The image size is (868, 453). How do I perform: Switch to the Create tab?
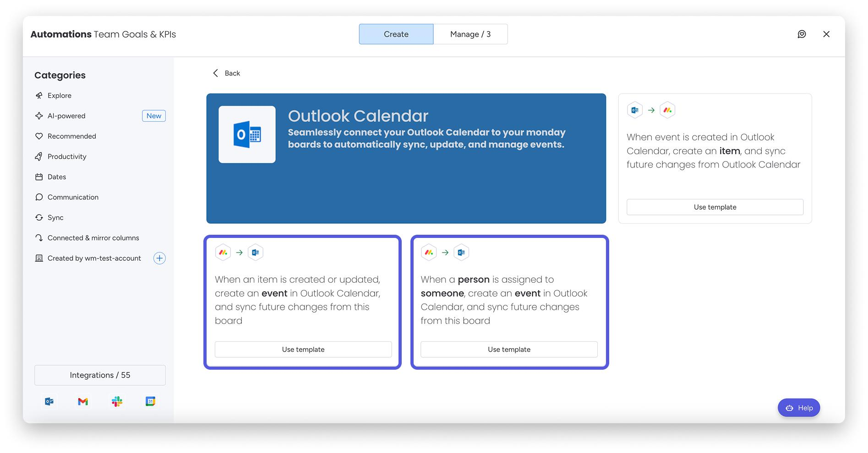(x=396, y=34)
